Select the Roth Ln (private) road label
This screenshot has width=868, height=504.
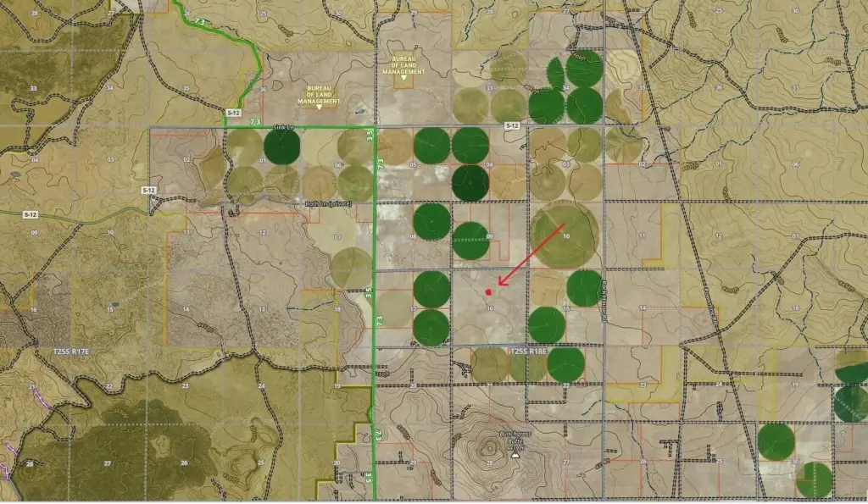pos(329,204)
